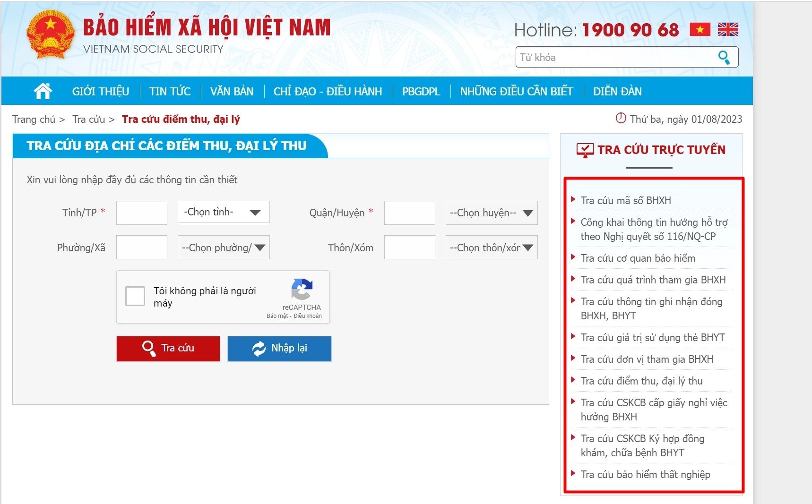Expand the Chọn thôn/xóm dropdown
Image resolution: width=812 pixels, height=504 pixels.
click(x=492, y=248)
